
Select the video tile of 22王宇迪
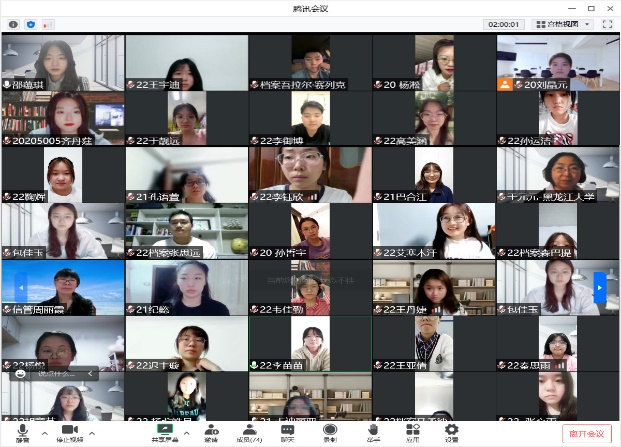186,62
